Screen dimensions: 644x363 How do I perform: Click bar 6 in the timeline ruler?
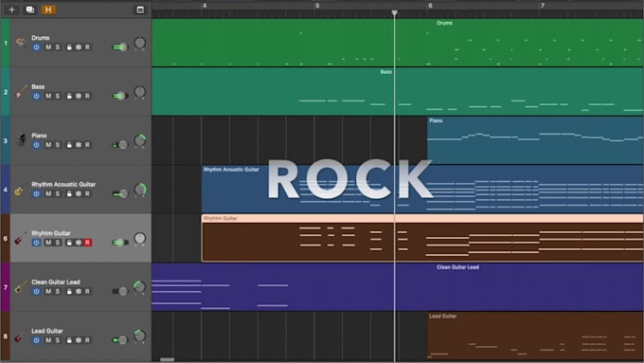[430, 6]
